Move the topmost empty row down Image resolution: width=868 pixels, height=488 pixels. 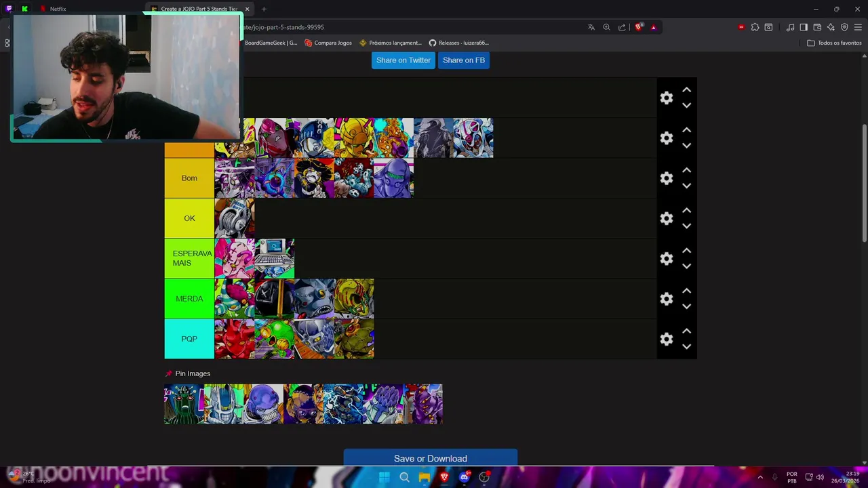click(686, 106)
